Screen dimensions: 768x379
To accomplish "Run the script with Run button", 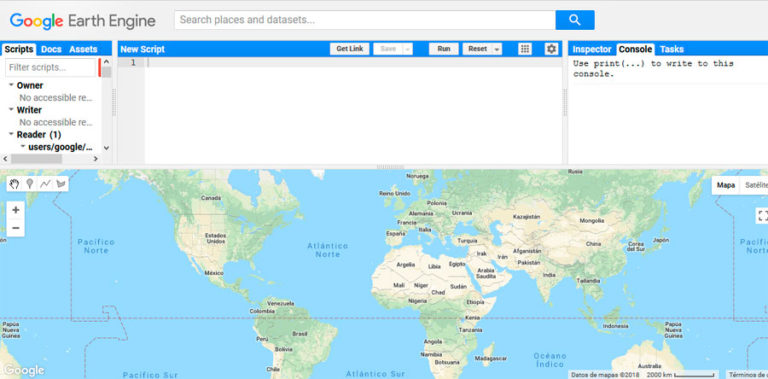I will 444,49.
